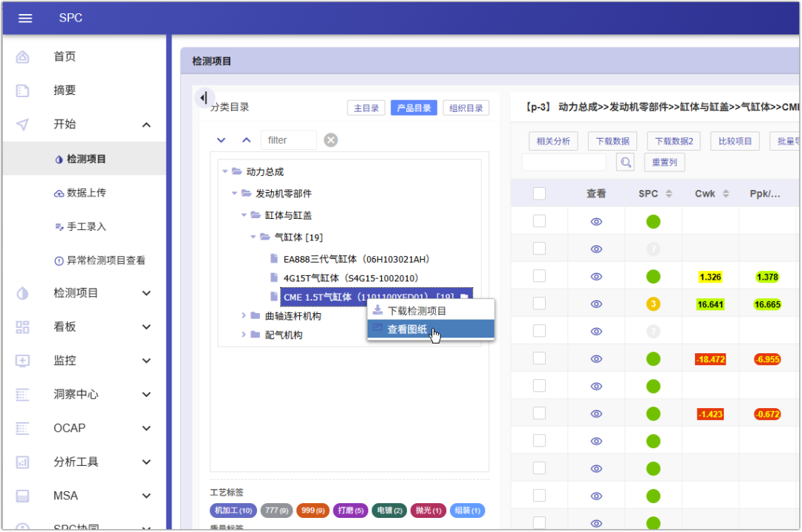Image resolution: width=802 pixels, height=532 pixels.
Task: Select 4G15T气缸体 item
Action: coord(351,278)
